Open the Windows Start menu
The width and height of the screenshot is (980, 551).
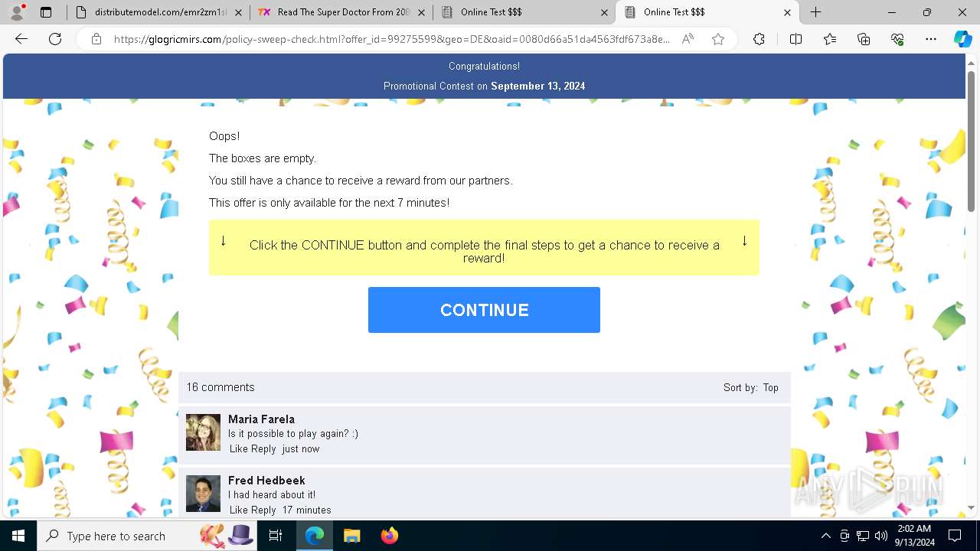tap(18, 536)
